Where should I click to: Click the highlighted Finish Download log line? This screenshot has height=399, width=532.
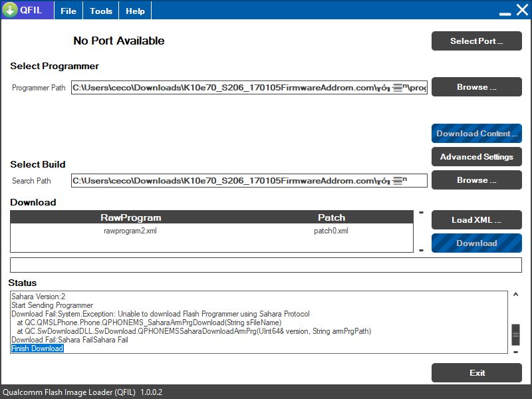(x=37, y=348)
